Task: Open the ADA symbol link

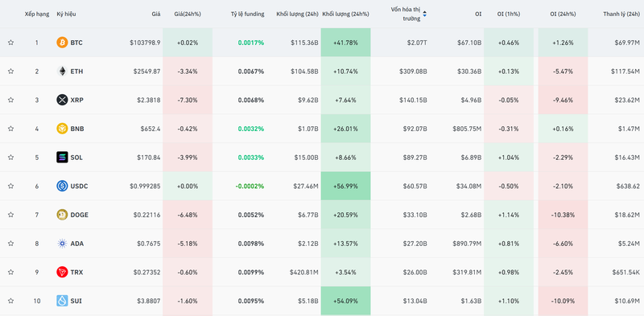Action: 77,244
